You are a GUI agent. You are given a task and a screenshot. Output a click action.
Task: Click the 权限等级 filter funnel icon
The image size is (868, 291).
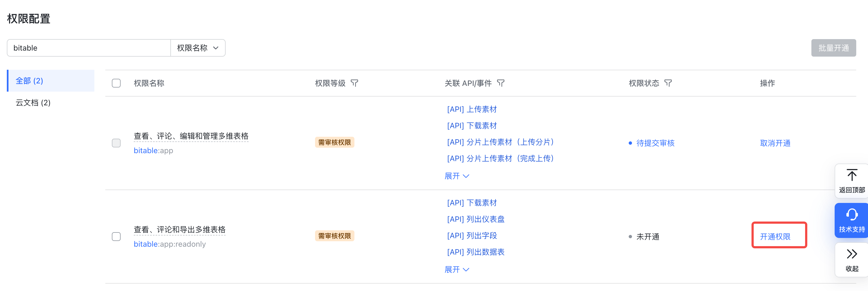click(x=354, y=83)
